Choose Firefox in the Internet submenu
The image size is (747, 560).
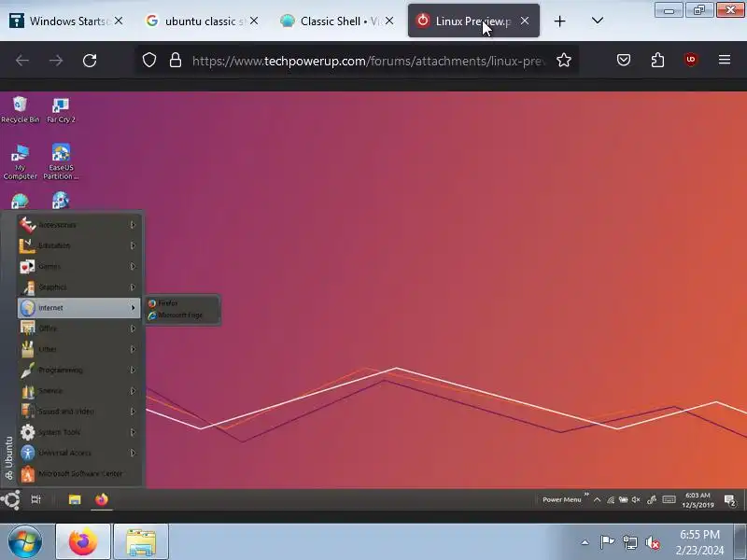[182, 302]
